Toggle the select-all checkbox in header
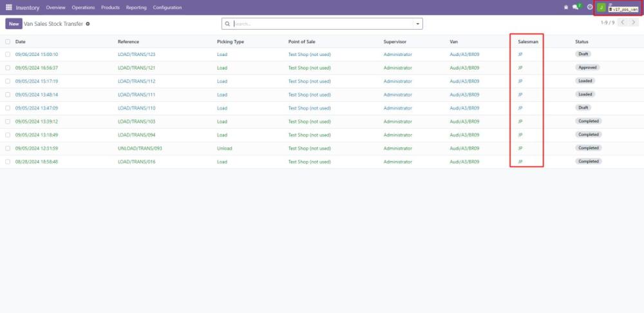Image resolution: width=644 pixels, height=313 pixels. coord(8,42)
